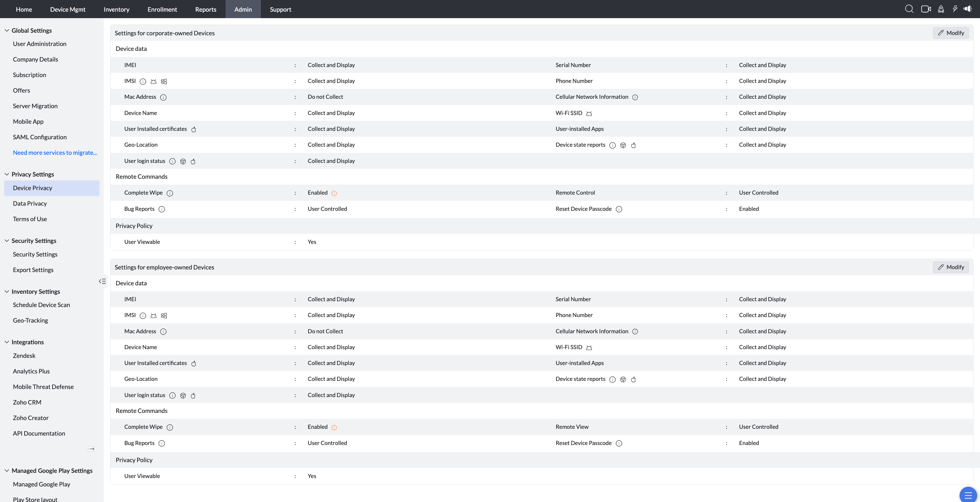980x502 pixels.
Task: Open Zendesk integration
Action: (x=24, y=356)
